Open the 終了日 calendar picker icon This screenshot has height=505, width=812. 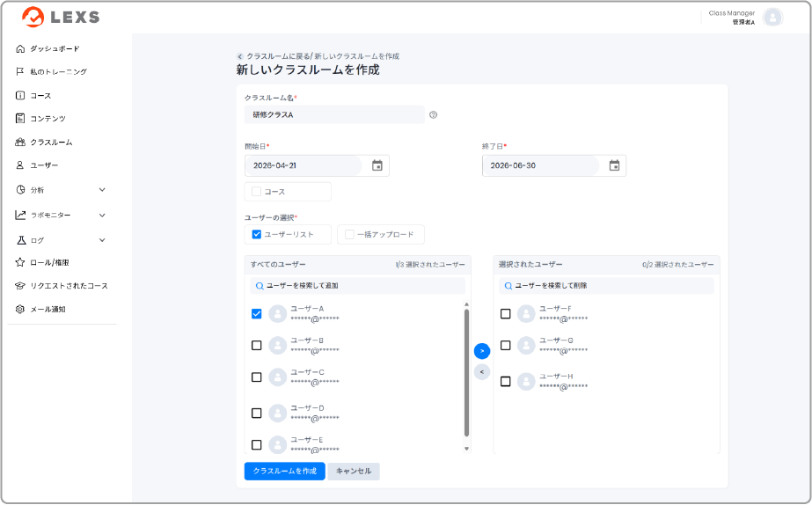tap(614, 165)
